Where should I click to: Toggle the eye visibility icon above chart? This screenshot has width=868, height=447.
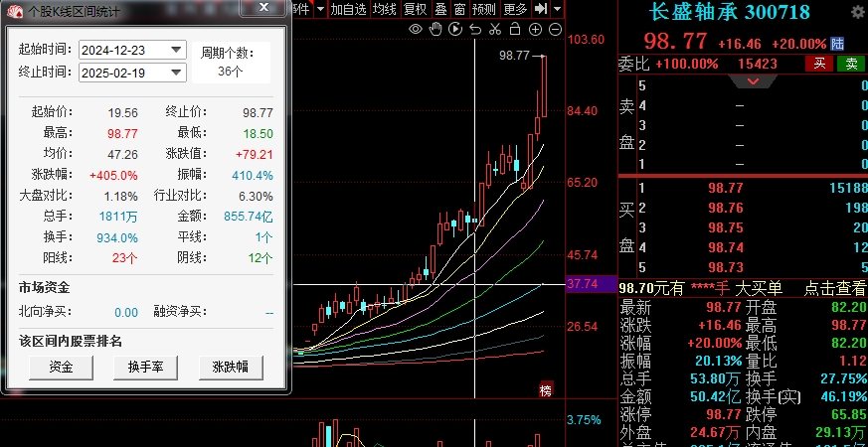click(x=416, y=30)
